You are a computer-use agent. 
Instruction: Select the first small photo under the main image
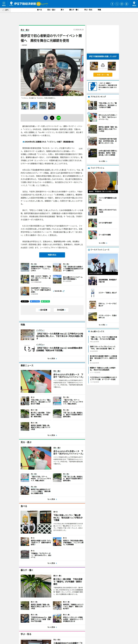click(x=25, y=106)
